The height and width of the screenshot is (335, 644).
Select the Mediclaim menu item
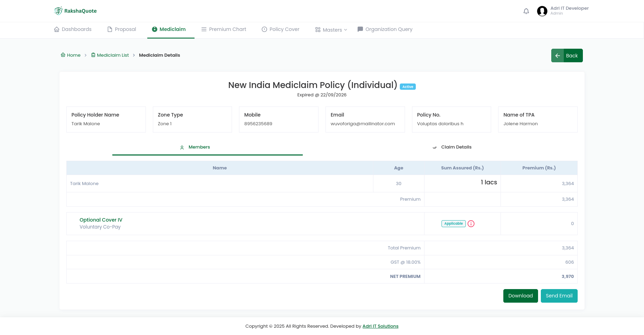tap(169, 29)
